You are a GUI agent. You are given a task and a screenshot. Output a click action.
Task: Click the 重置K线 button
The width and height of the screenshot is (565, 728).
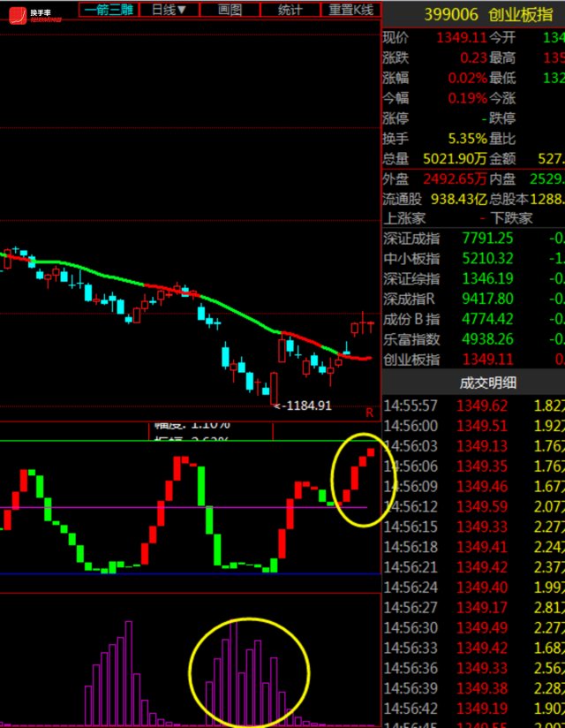350,10
